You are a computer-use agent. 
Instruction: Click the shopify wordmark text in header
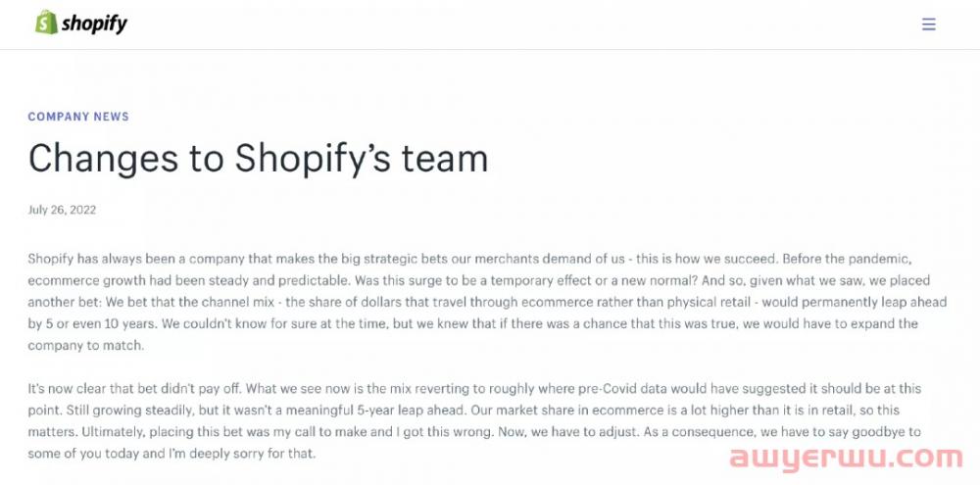pyautogui.click(x=94, y=24)
